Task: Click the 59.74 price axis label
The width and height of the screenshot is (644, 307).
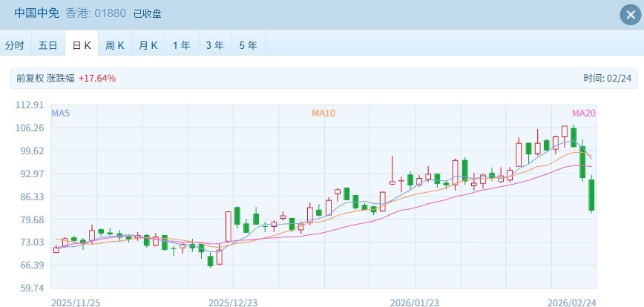Action: (x=32, y=288)
